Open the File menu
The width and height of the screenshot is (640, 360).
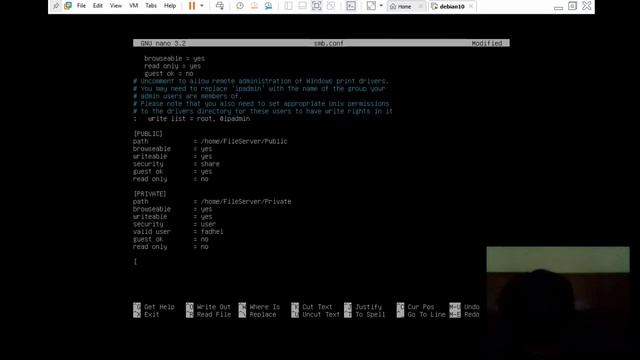tap(81, 6)
